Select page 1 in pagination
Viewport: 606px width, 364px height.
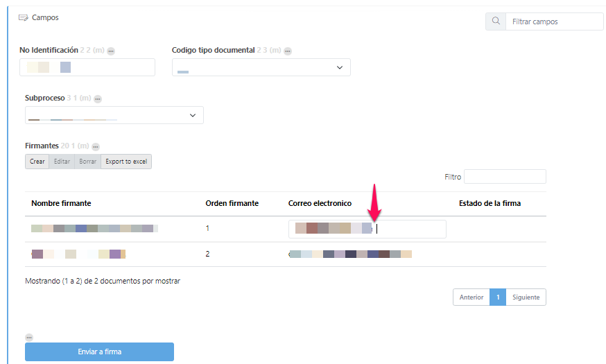point(497,297)
